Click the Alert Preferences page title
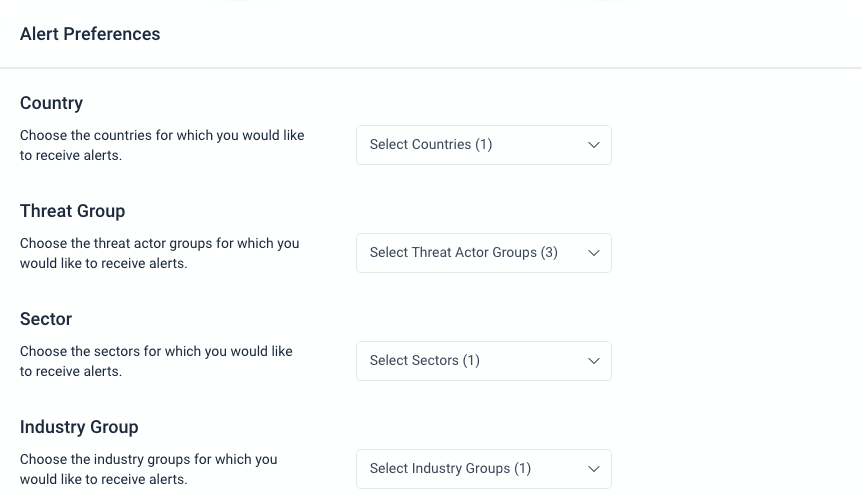 [x=90, y=34]
